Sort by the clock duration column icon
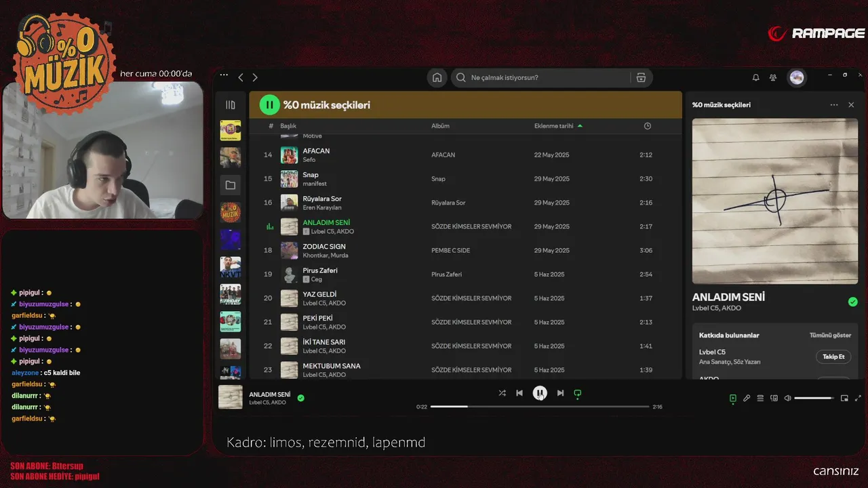Image resolution: width=868 pixels, height=488 pixels. pyautogui.click(x=648, y=126)
